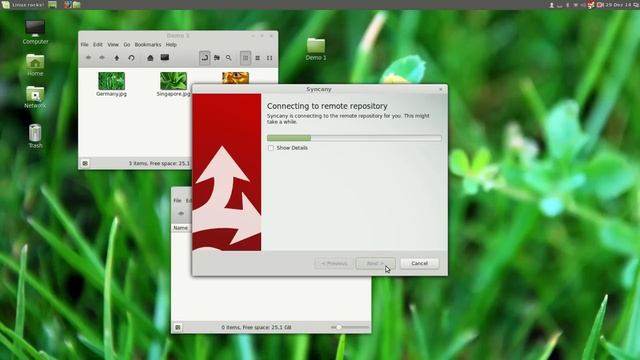The image size is (640, 360).
Task: Click the disabled Next button
Action: pyautogui.click(x=376, y=263)
